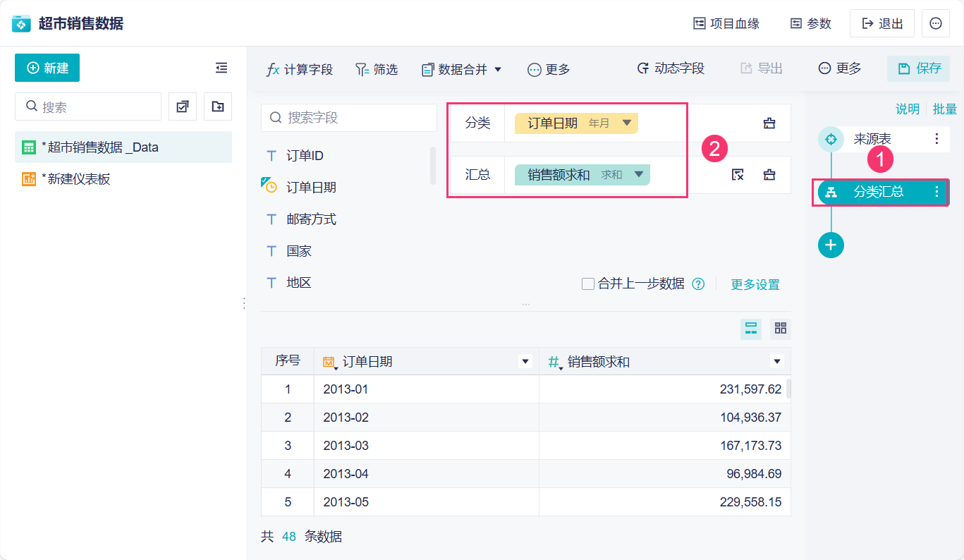Expand the 销售额求和 求和 dropdown
Viewport: 964px width, 560px height.
pyautogui.click(x=639, y=175)
